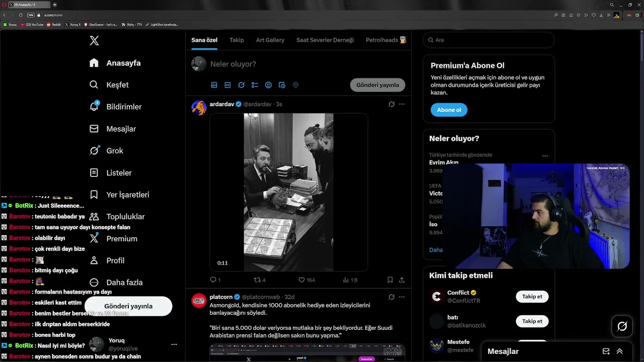
Task: Click the X logo at top of sidebar
Action: 94,41
